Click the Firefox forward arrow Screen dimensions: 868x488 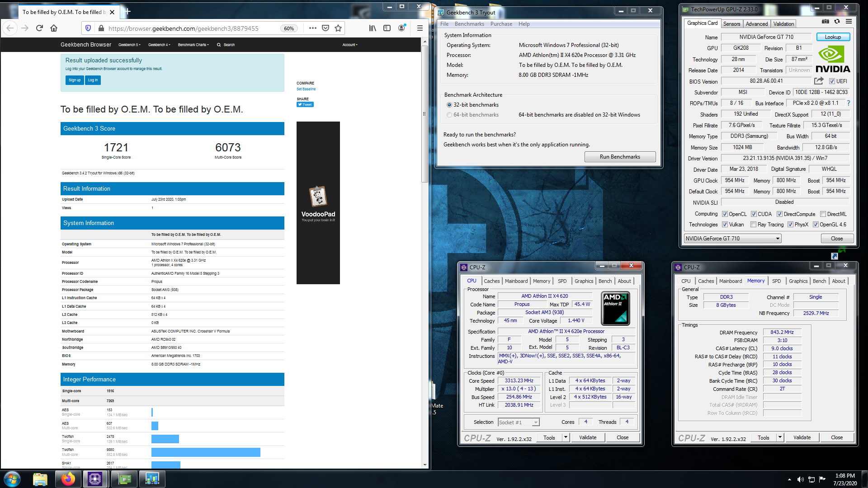pyautogui.click(x=25, y=28)
